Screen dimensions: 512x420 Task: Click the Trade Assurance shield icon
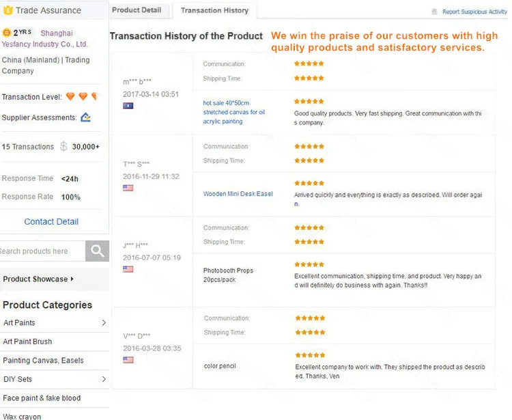coord(7,10)
